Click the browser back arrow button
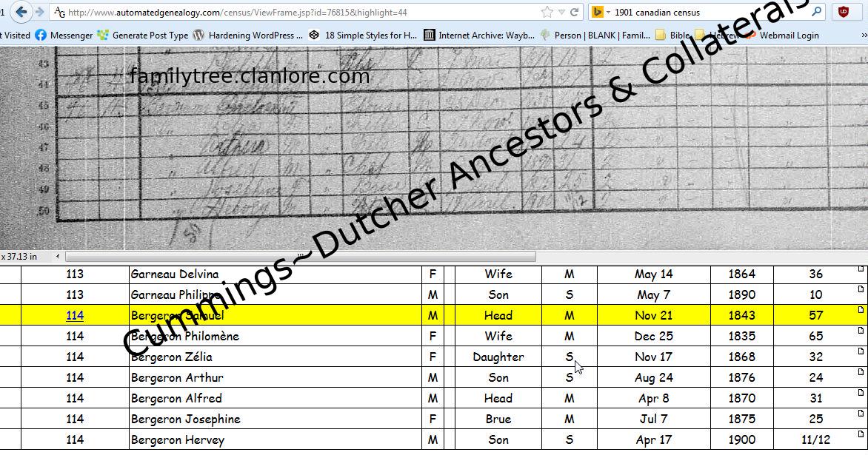 pyautogui.click(x=21, y=12)
